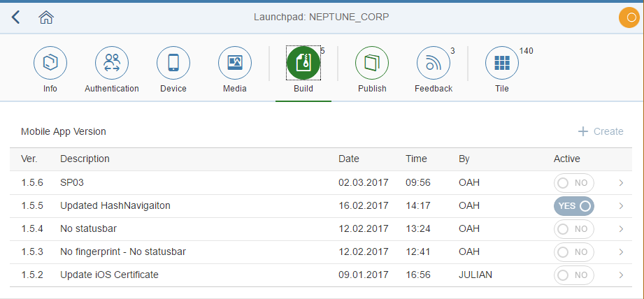
Task: Switch to the Build tab
Action: click(303, 64)
